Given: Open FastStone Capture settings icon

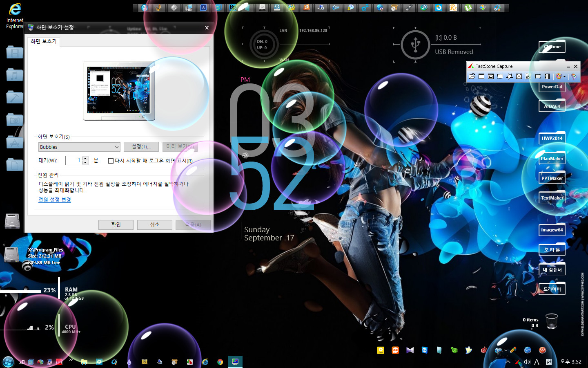Looking at the screenshot, I should pos(574,76).
